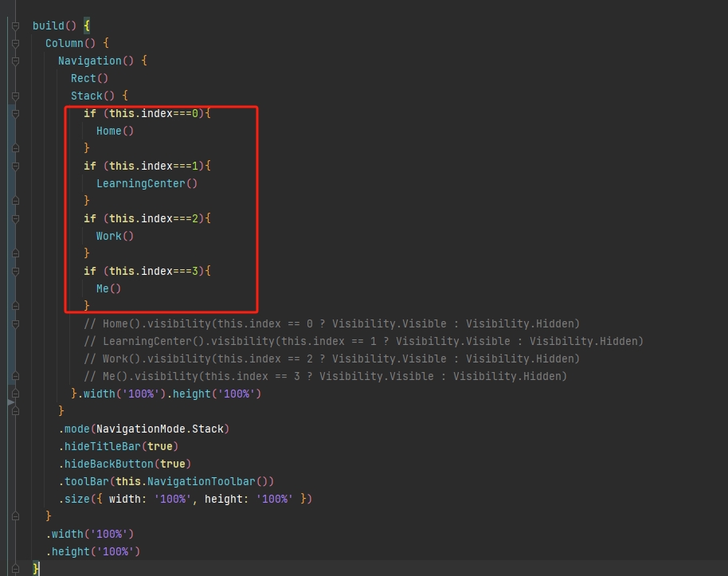Click the condition this.index===1
The image size is (728, 576).
click(x=154, y=166)
